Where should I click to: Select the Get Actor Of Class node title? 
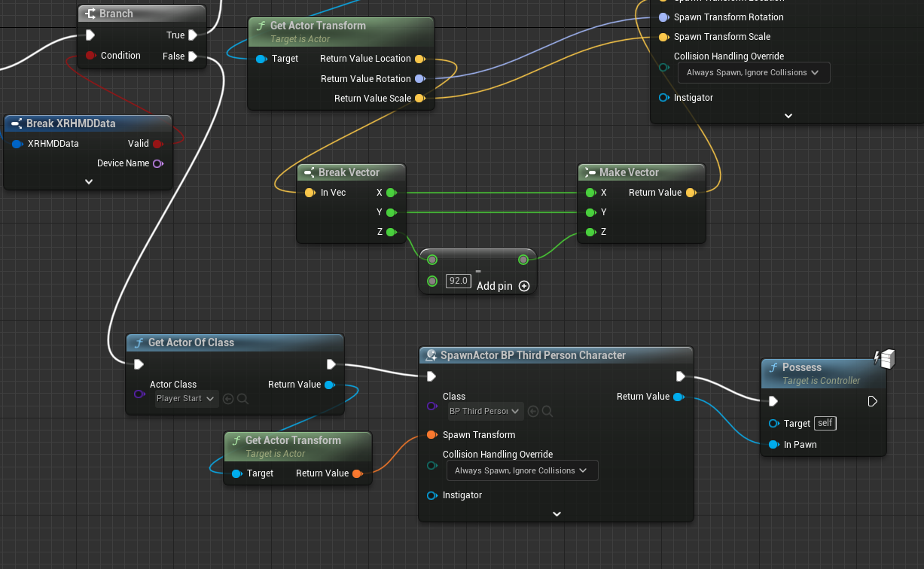(191, 342)
